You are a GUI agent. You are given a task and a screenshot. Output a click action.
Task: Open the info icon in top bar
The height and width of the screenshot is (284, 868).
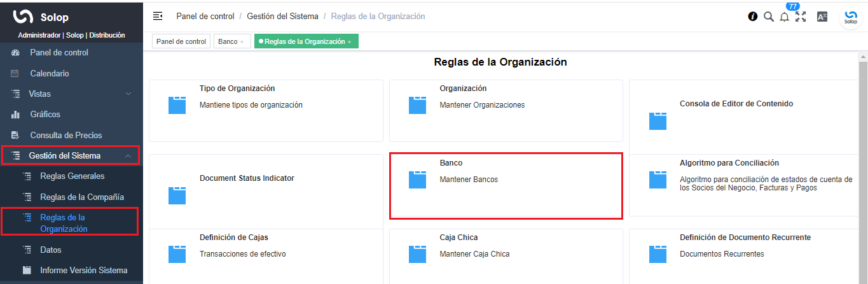point(753,17)
